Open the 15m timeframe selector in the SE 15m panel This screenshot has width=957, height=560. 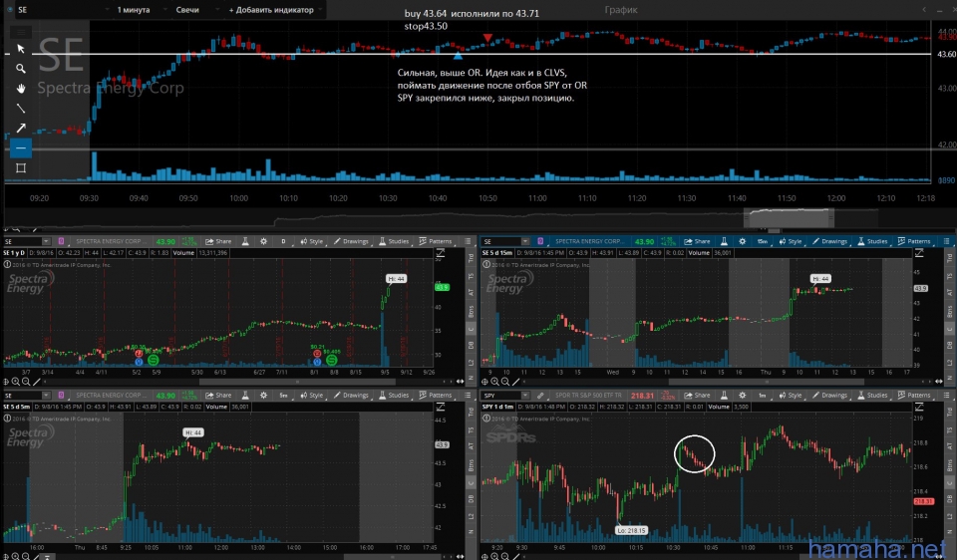click(763, 241)
